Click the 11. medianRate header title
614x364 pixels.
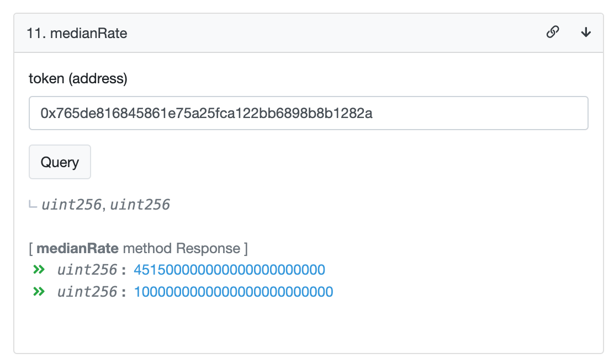pyautogui.click(x=77, y=33)
